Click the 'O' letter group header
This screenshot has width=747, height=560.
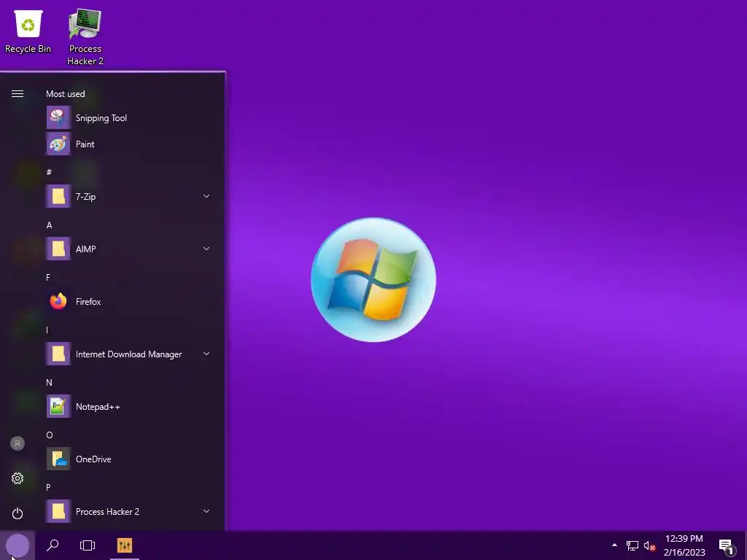point(50,435)
